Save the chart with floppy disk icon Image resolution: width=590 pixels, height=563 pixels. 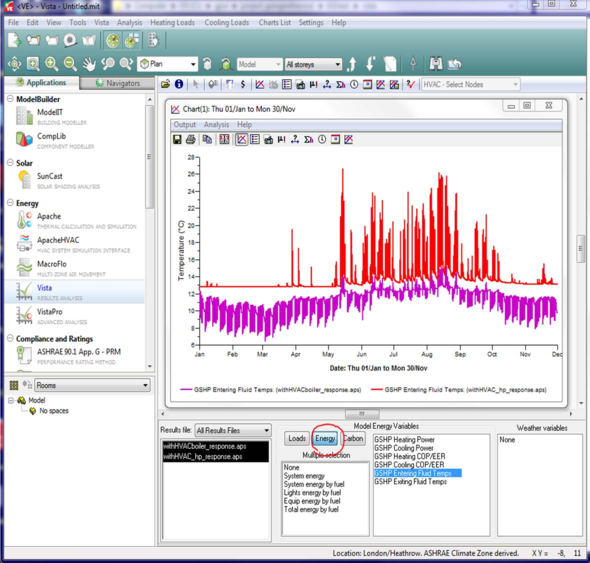(x=177, y=140)
